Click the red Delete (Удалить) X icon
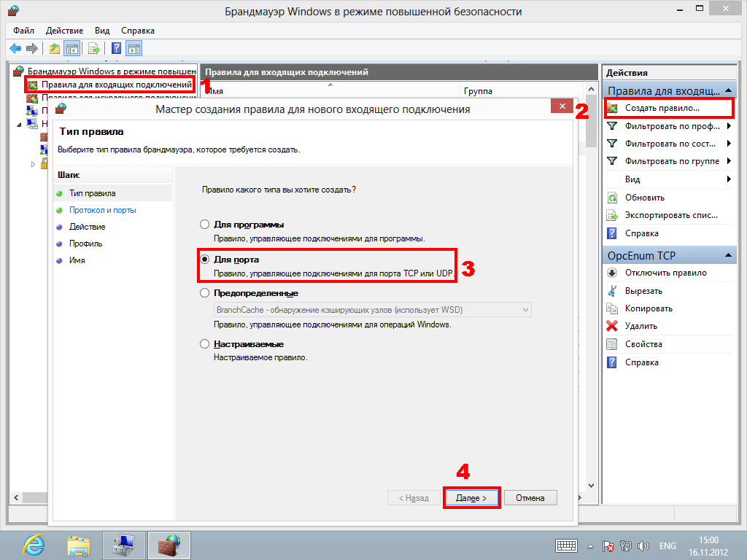This screenshot has width=747, height=560. (612, 326)
